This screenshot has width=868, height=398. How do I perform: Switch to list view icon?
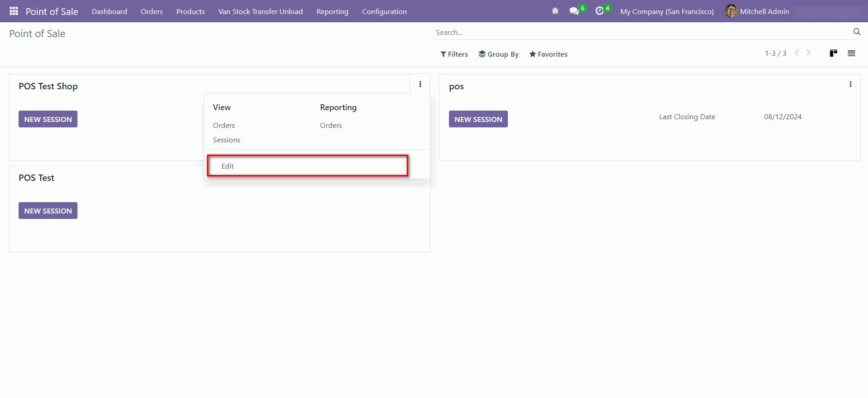pyautogui.click(x=851, y=53)
